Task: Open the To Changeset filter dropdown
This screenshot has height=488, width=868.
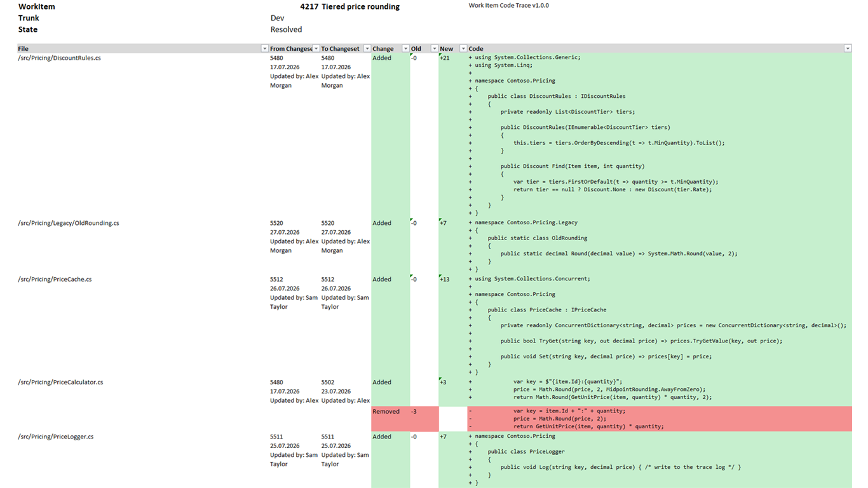Action: tap(367, 49)
